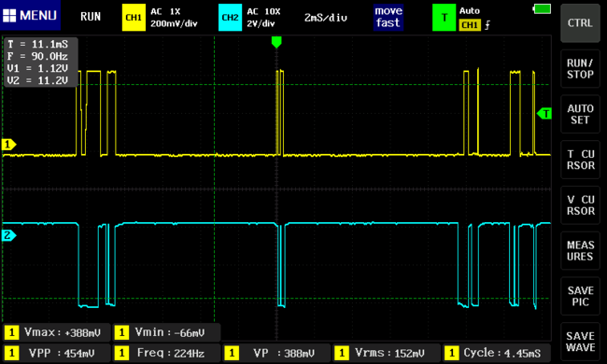Select the green horizontal trigger position marker
The image size is (607, 364).
coord(276,42)
